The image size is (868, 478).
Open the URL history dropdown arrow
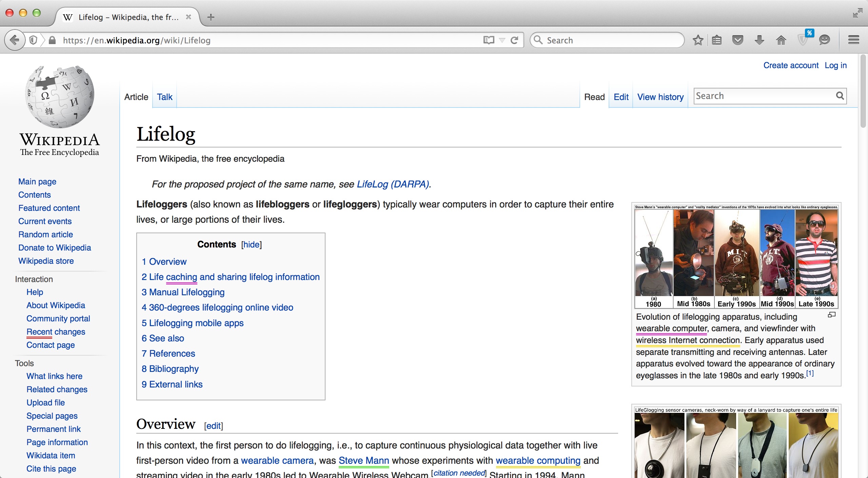(502, 40)
